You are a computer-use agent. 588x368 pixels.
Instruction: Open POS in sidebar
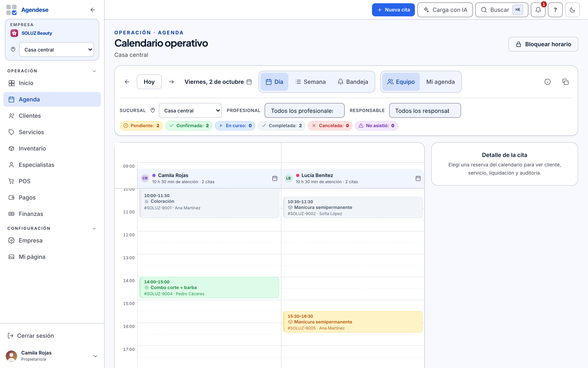pyautogui.click(x=52, y=181)
